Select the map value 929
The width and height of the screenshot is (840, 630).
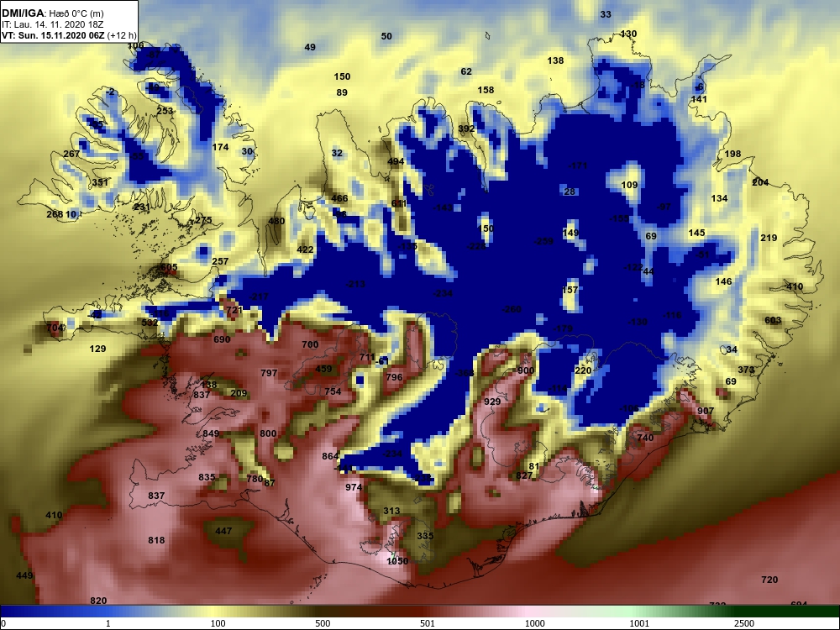[492, 402]
